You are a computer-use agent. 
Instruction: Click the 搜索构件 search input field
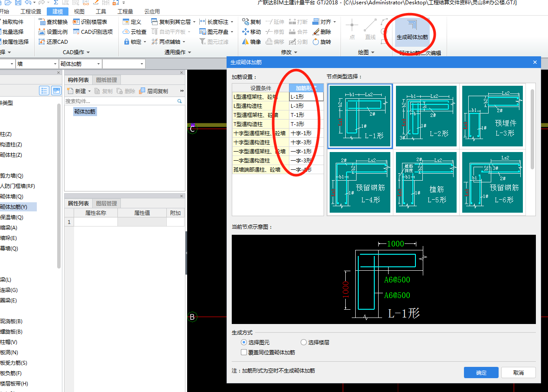120,101
